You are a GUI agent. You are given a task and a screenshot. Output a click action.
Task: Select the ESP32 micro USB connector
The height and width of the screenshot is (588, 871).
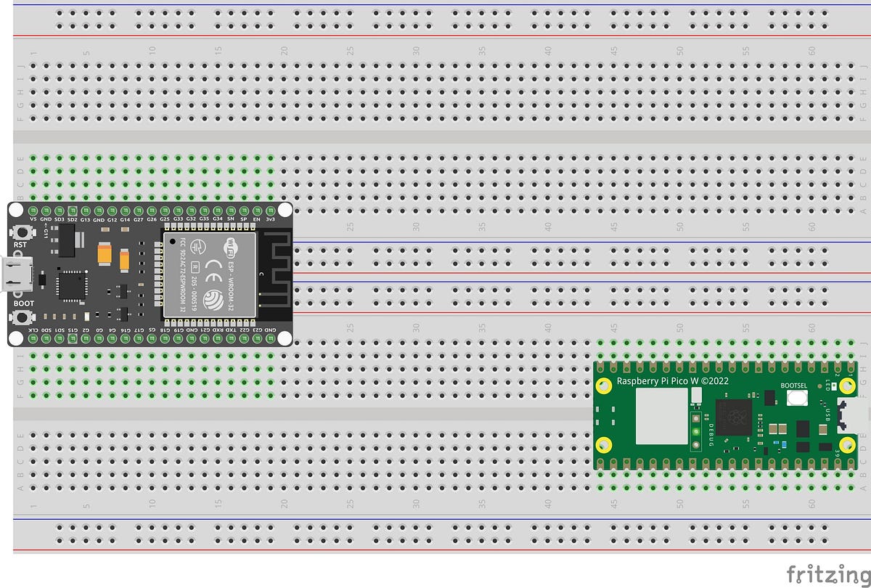click(x=16, y=274)
